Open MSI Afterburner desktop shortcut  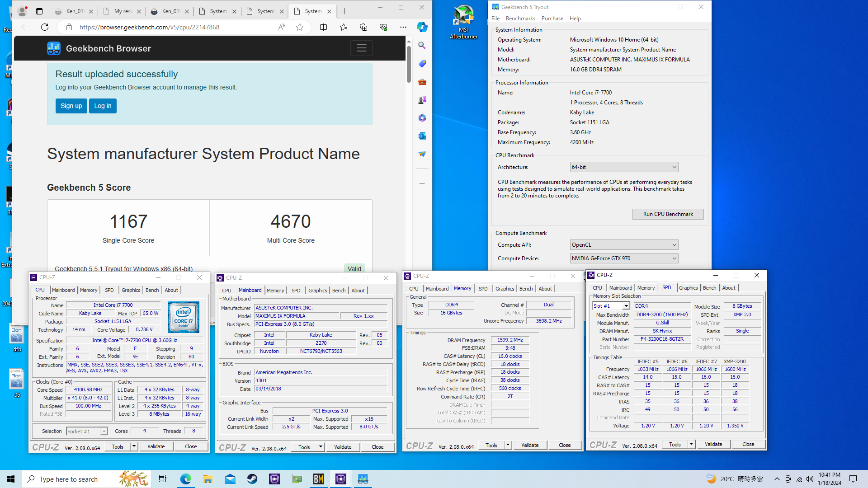463,22
